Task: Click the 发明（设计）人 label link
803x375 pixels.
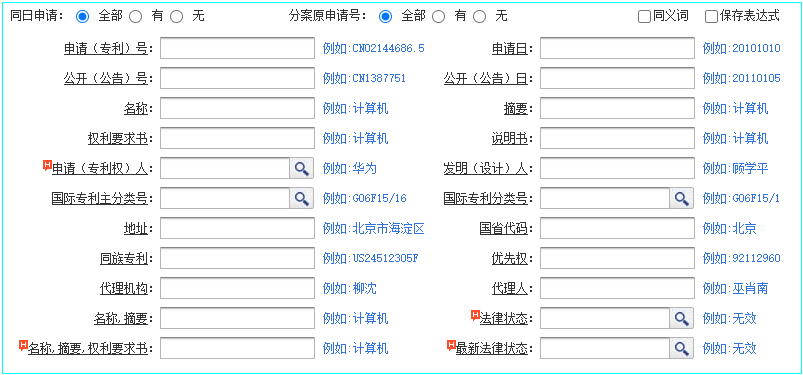Action: point(485,169)
